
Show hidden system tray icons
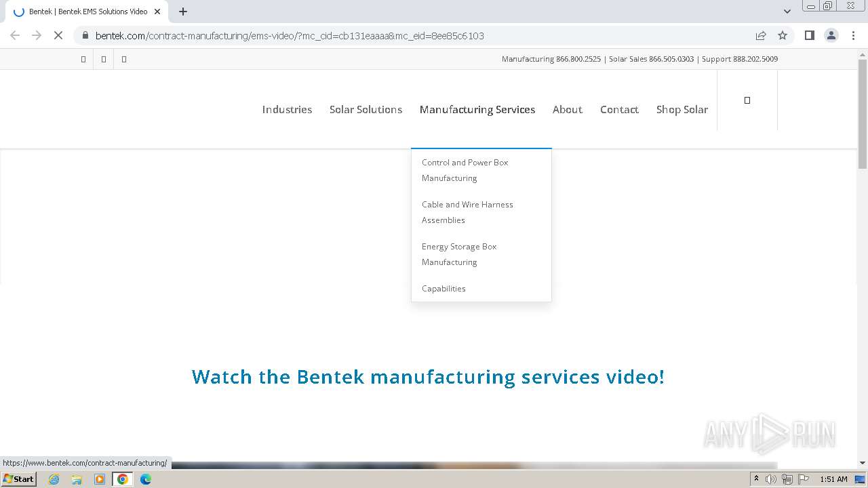click(756, 479)
